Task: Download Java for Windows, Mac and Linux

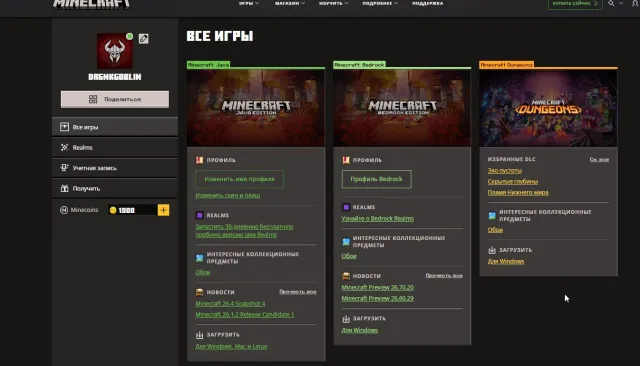Action: click(231, 346)
